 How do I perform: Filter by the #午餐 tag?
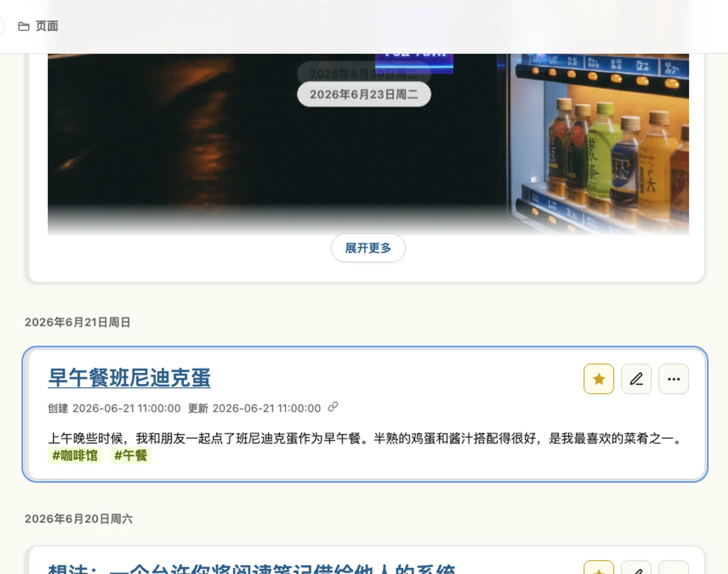pos(131,456)
